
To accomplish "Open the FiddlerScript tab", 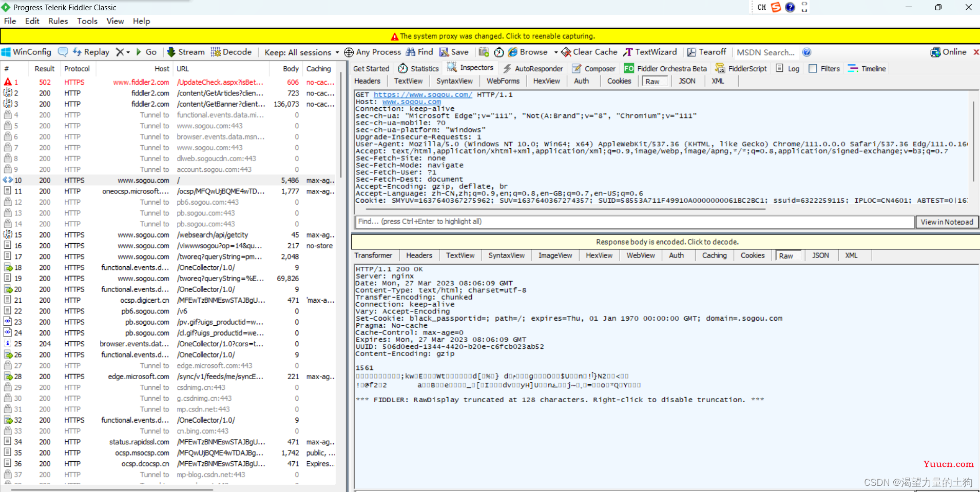I will 741,68.
